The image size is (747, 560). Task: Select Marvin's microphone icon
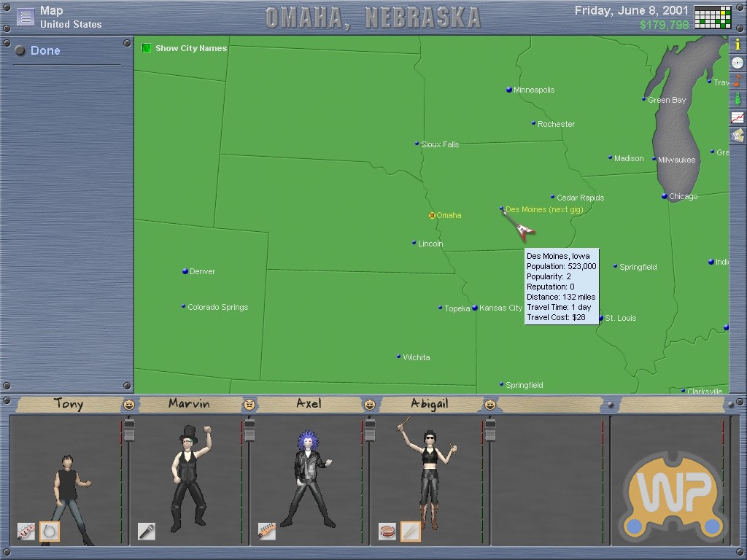[x=147, y=532]
